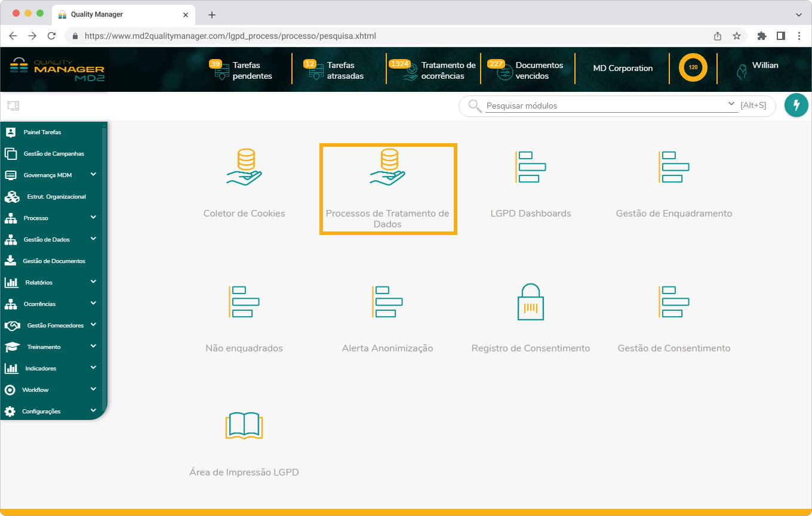Viewport: 812px width, 516px height.
Task: Expand the Configurações menu chevron
Action: 93,411
